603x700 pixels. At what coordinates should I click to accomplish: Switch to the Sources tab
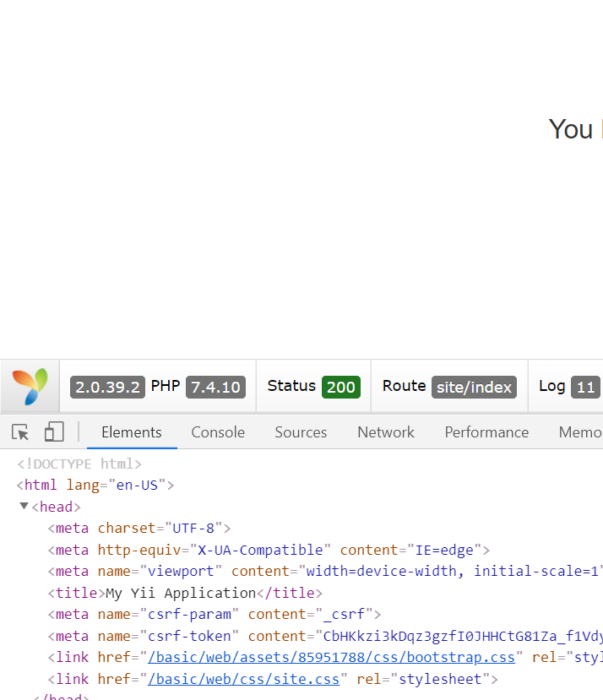(301, 432)
